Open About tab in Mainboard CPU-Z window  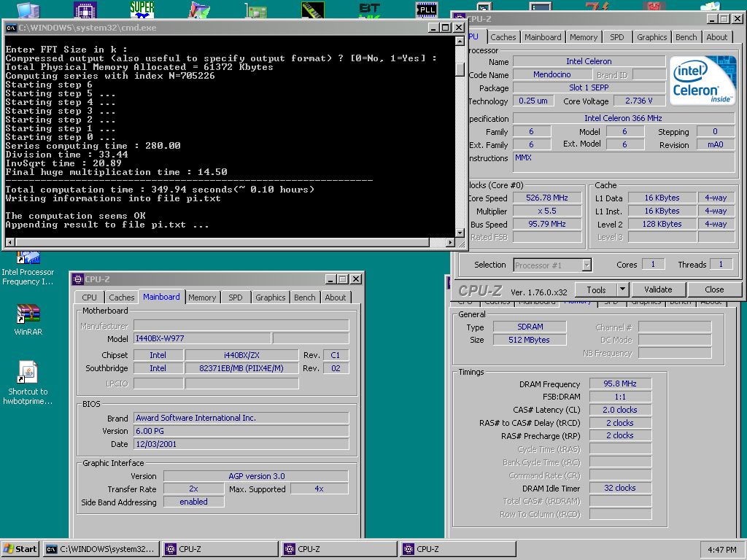336,297
